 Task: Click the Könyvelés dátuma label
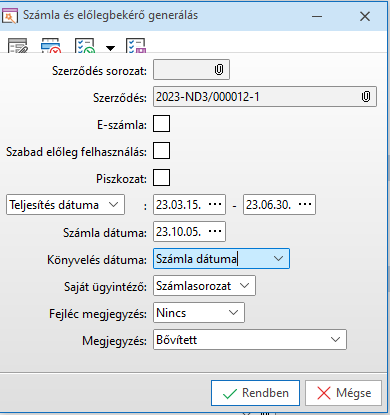coord(97,260)
